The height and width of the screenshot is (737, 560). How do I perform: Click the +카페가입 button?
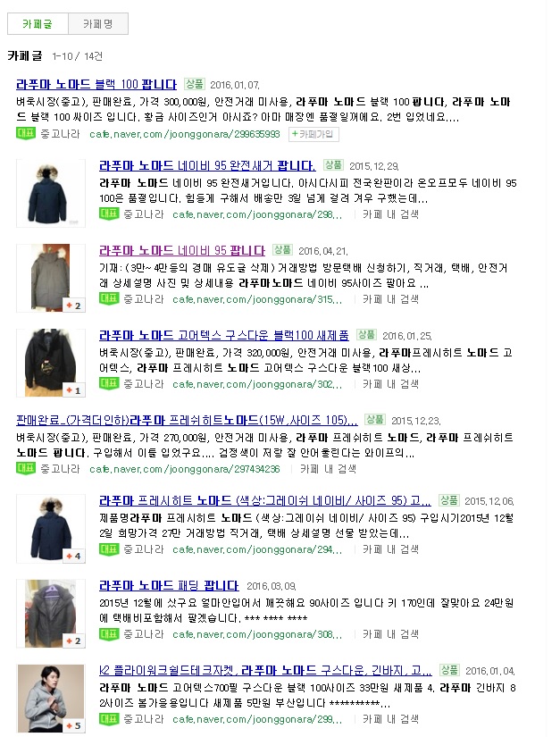[313, 134]
